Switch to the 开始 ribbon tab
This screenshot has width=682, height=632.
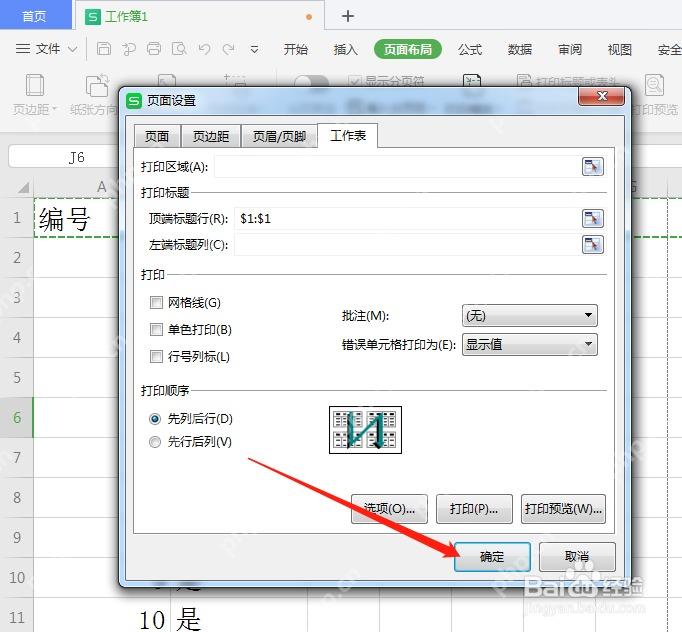tap(296, 49)
